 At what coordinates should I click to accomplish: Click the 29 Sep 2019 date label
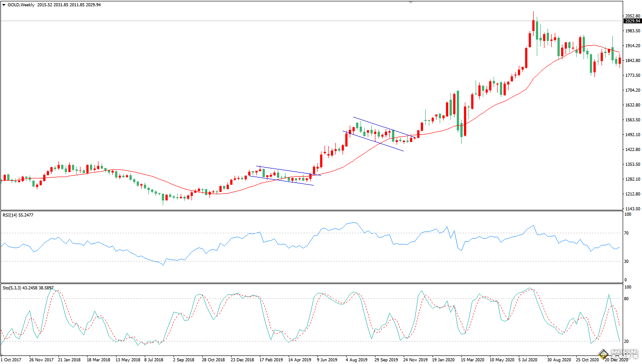(386, 360)
